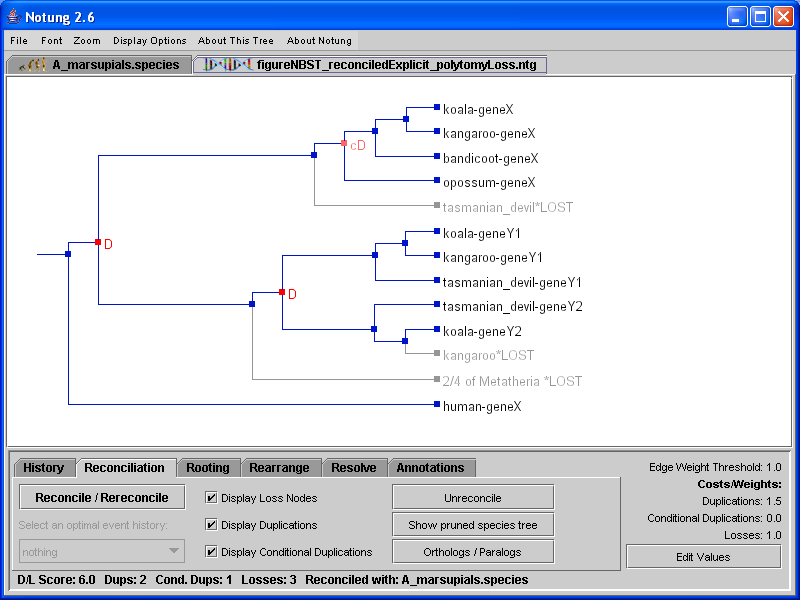
Task: Click the Reconcile / Rereconcile button
Action: (102, 497)
